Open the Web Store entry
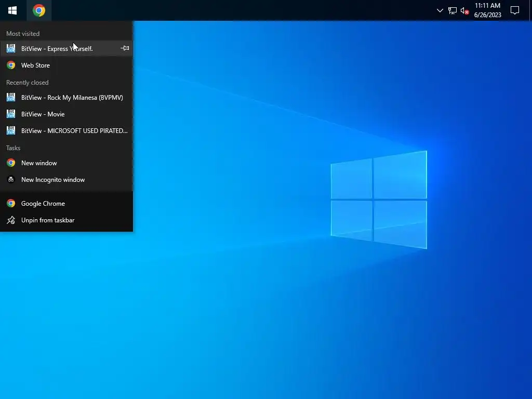Screen dimensions: 532x399 tap(66, 65)
